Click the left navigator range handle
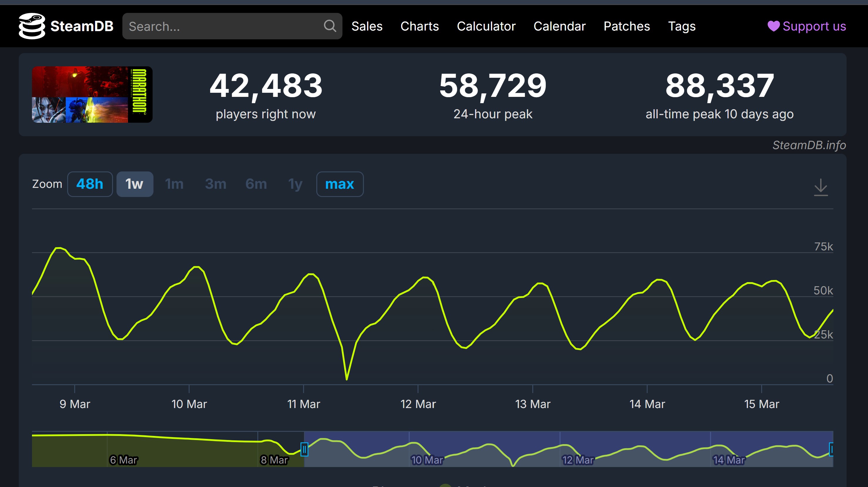Screen dimensions: 868x487 (304, 449)
